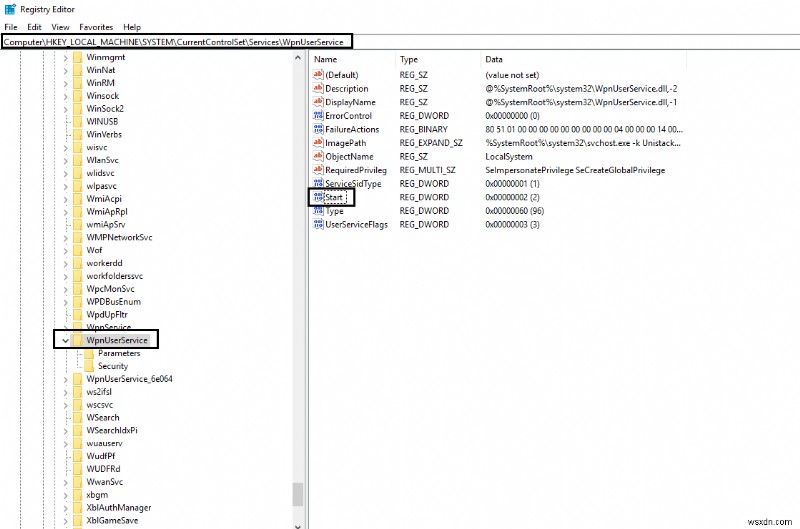Open the File menu
The image size is (800, 529).
click(11, 27)
